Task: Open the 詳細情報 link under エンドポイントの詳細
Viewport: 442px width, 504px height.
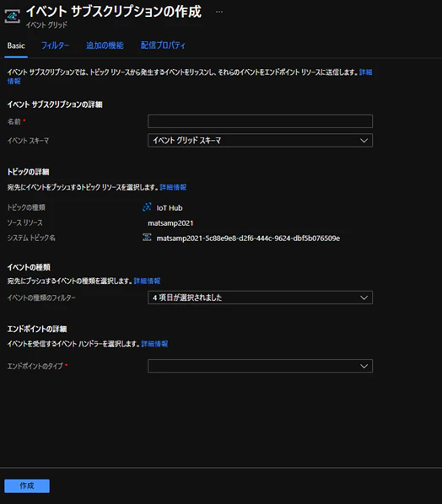Action: (x=154, y=344)
